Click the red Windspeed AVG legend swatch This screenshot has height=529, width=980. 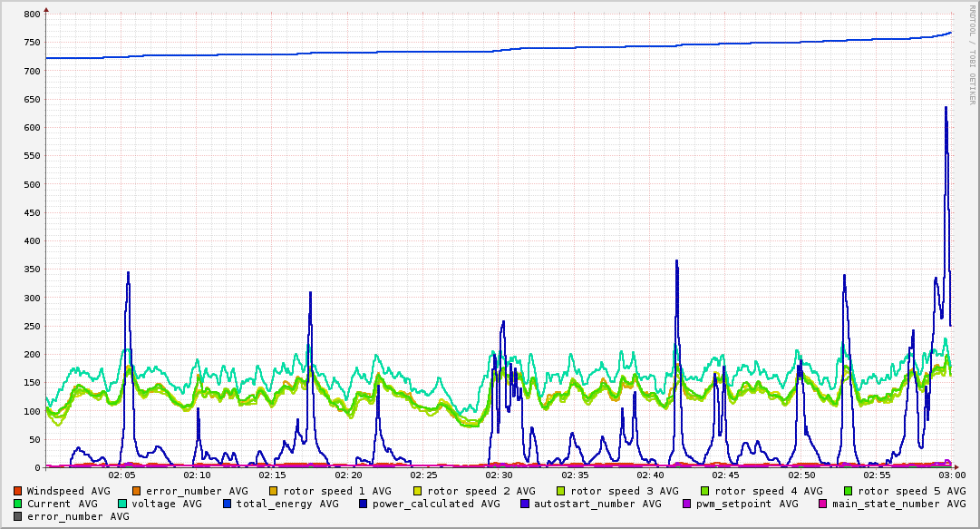click(x=17, y=491)
